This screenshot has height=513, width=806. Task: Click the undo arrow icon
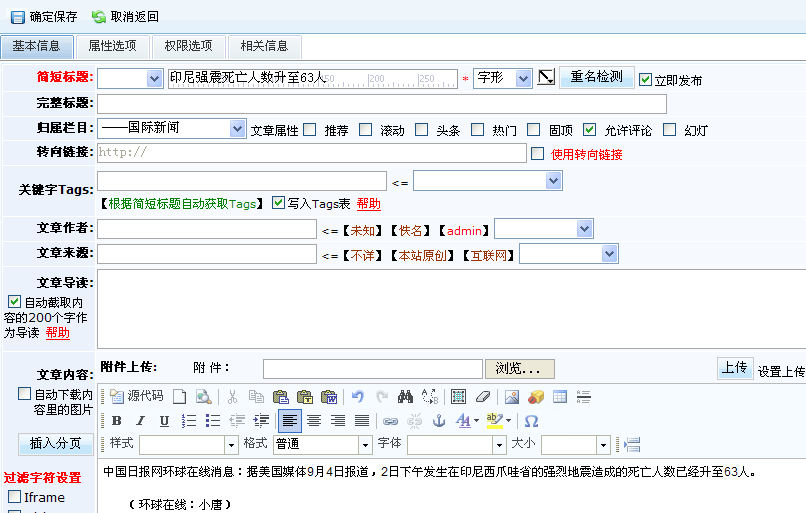click(x=358, y=396)
